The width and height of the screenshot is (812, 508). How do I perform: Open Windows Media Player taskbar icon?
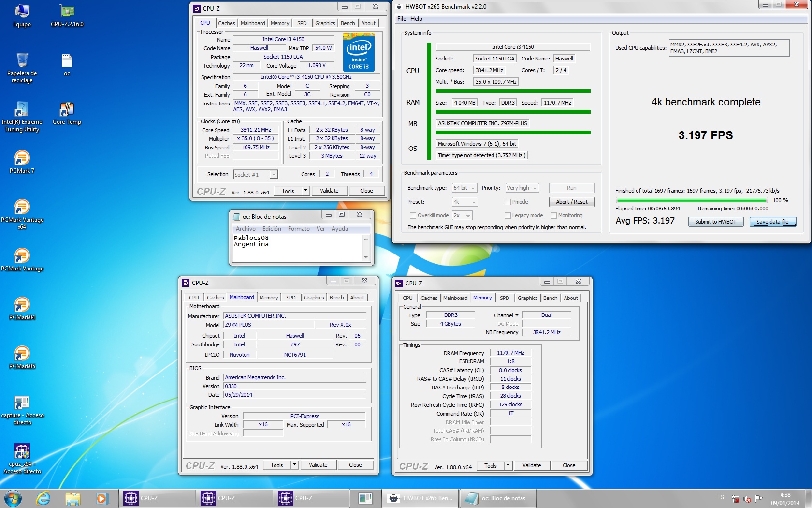(x=101, y=498)
